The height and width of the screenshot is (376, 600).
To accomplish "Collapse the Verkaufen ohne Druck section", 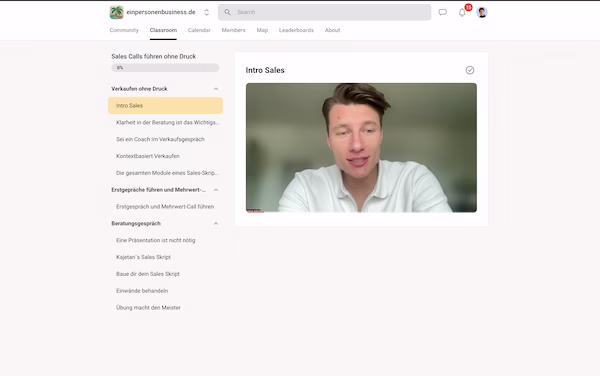I will [x=216, y=89].
